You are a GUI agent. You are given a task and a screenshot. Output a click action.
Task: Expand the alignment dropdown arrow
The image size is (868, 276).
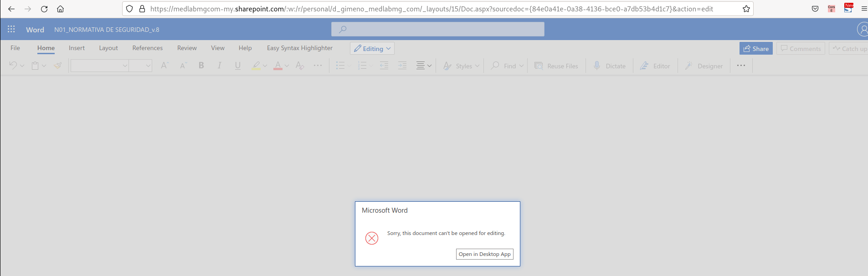pyautogui.click(x=429, y=66)
